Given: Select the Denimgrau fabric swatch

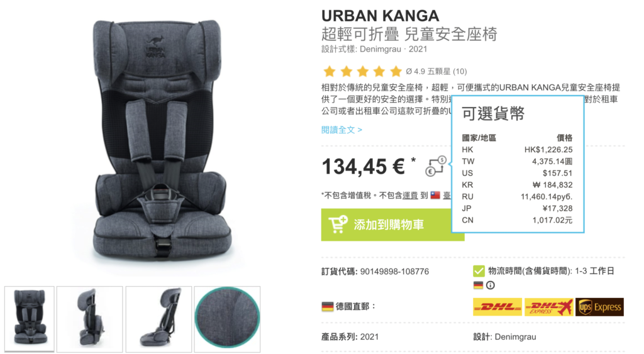Looking at the screenshot, I should coord(227,319).
